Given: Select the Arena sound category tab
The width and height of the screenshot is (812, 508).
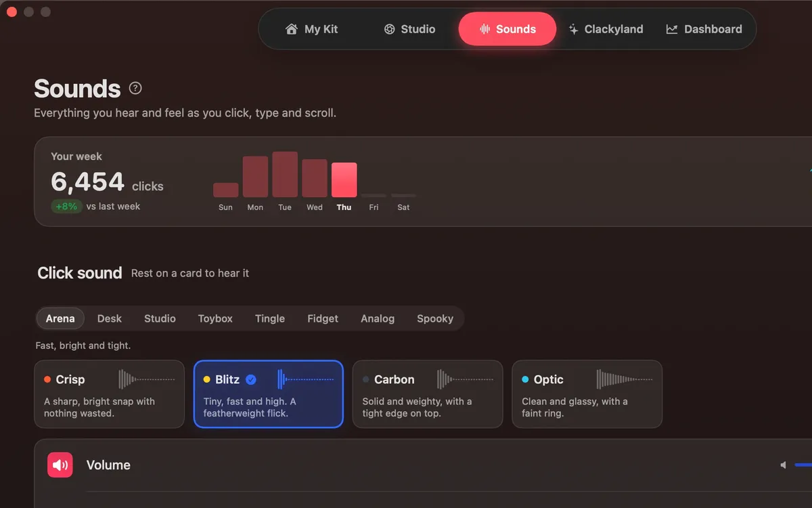Looking at the screenshot, I should (x=60, y=318).
